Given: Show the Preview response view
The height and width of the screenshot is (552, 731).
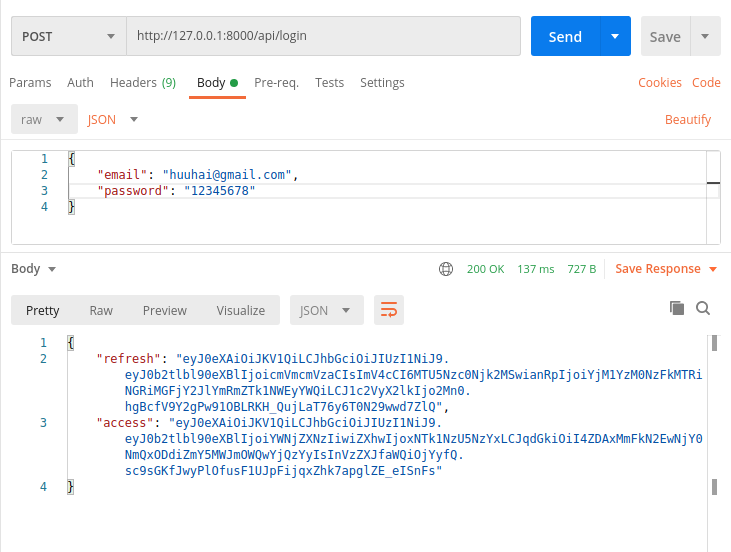Looking at the screenshot, I should coord(165,310).
